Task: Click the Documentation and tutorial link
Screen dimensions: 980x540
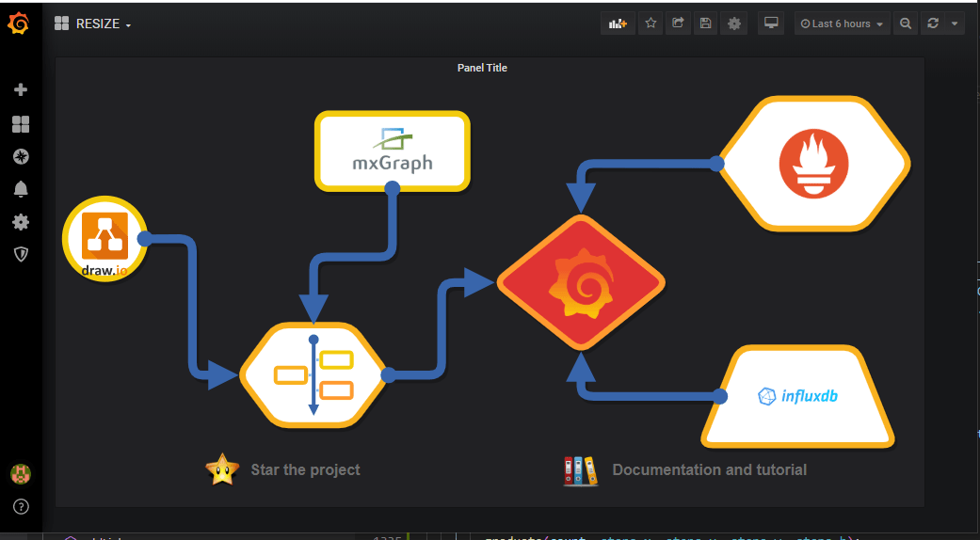Action: point(708,469)
